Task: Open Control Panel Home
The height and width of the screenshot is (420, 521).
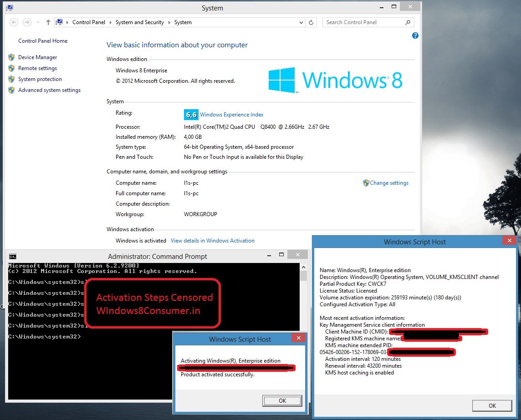Action: [43, 41]
